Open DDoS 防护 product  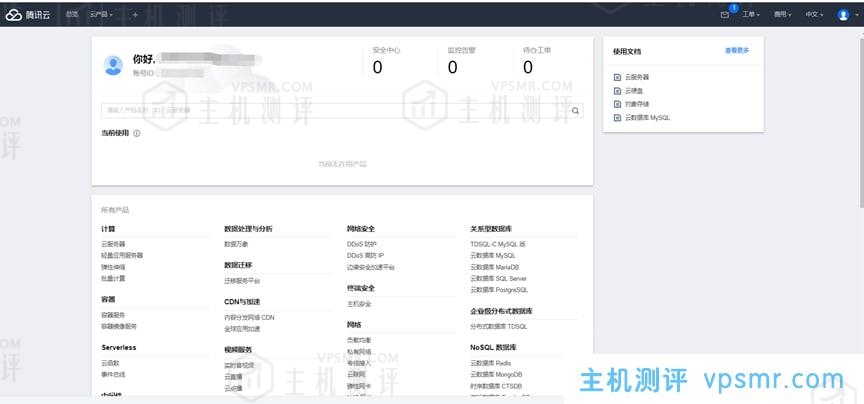[x=362, y=244]
